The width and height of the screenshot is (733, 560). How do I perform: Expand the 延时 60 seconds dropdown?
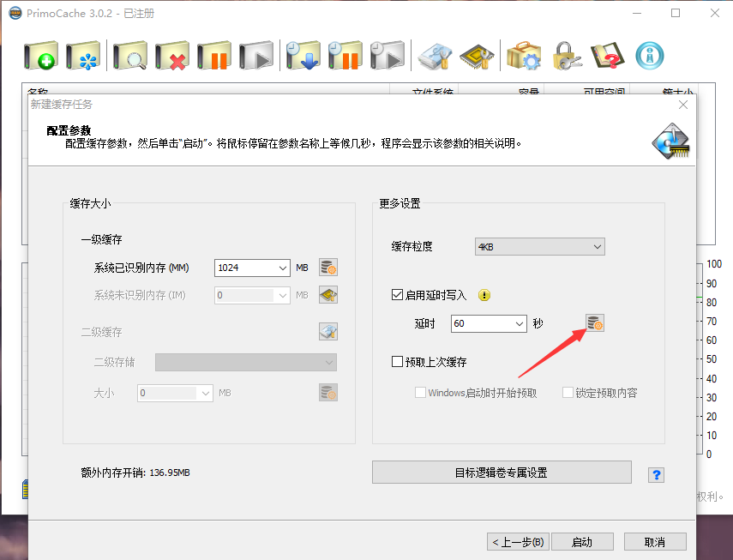(519, 323)
